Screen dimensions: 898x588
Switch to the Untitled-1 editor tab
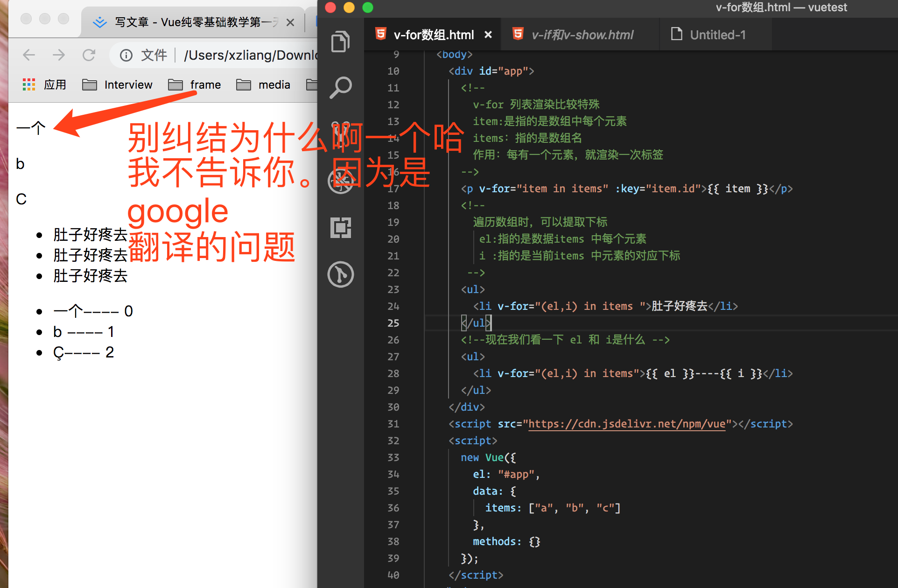pyautogui.click(x=717, y=35)
